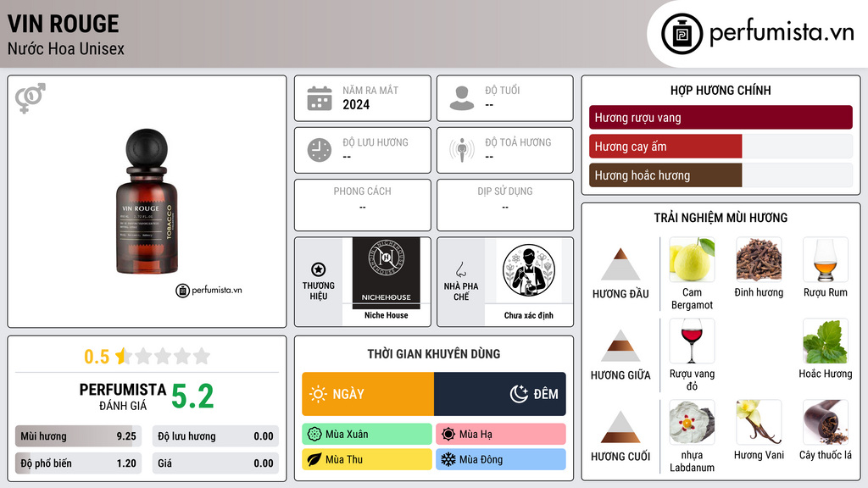Select the Mùa Hạ season tag
The width and height of the screenshot is (868, 488).
501,435
